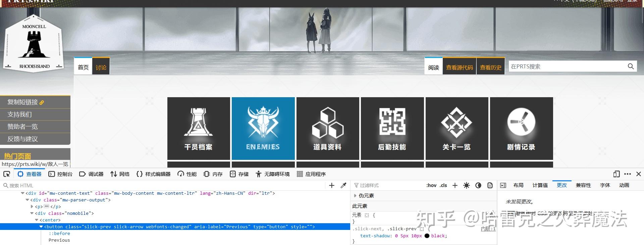
Task: Collapse the mw-parser-output div node
Action: (28, 200)
